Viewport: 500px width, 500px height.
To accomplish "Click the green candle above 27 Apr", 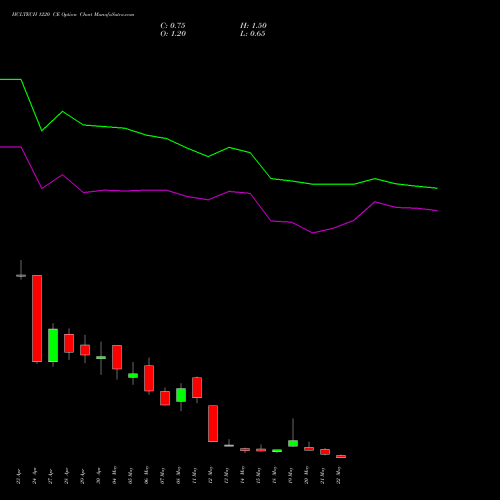I will (x=53, y=345).
